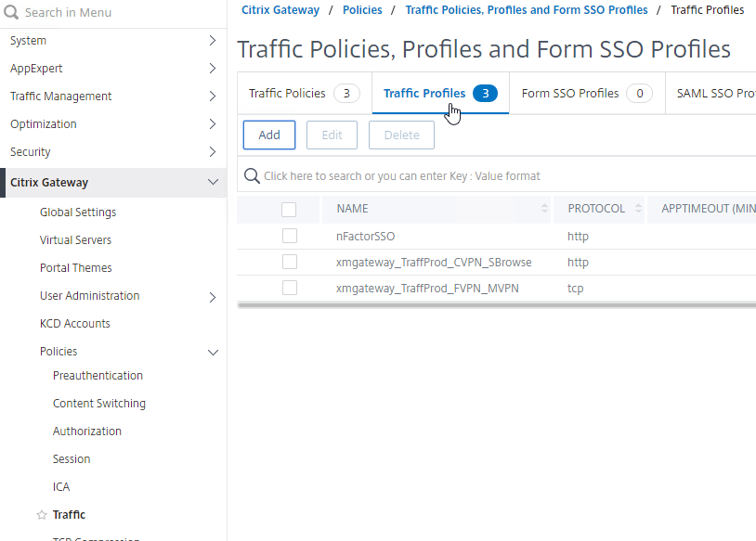Expand the AppExpert menu chevron
The height and width of the screenshot is (541, 756).
pos(212,69)
